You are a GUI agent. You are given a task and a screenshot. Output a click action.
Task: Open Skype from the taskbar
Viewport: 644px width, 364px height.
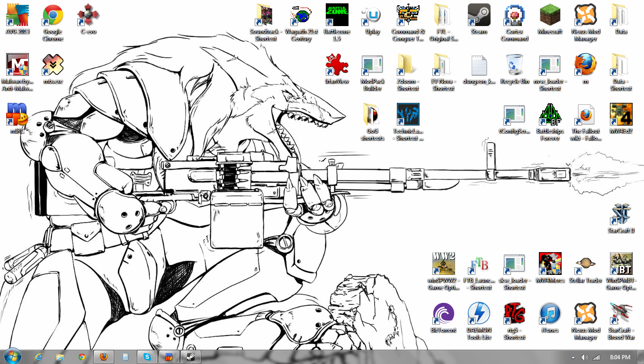[x=147, y=357]
